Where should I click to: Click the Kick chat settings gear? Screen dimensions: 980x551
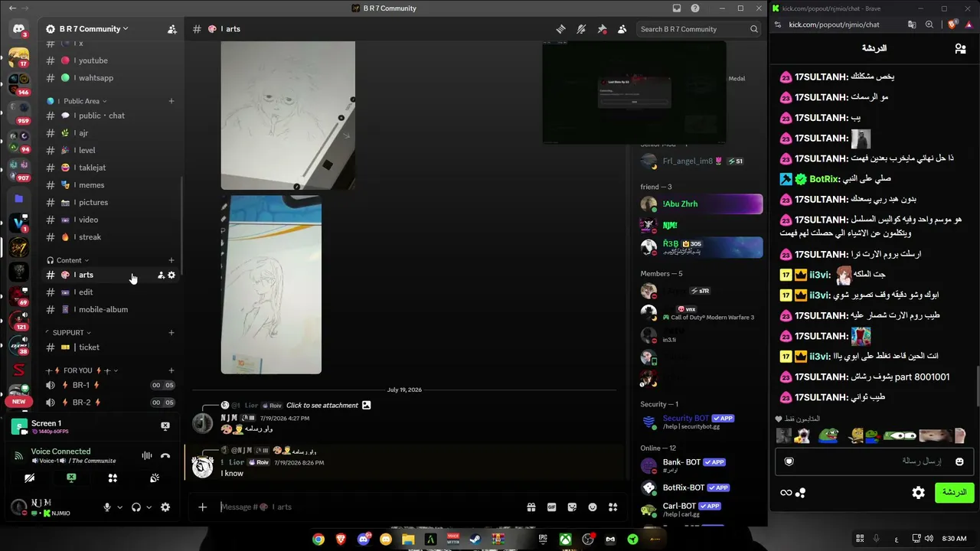[x=919, y=493]
